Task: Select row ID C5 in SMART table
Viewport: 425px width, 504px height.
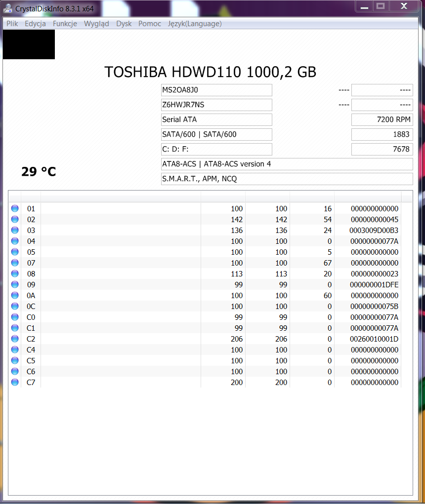Action: pos(31,361)
